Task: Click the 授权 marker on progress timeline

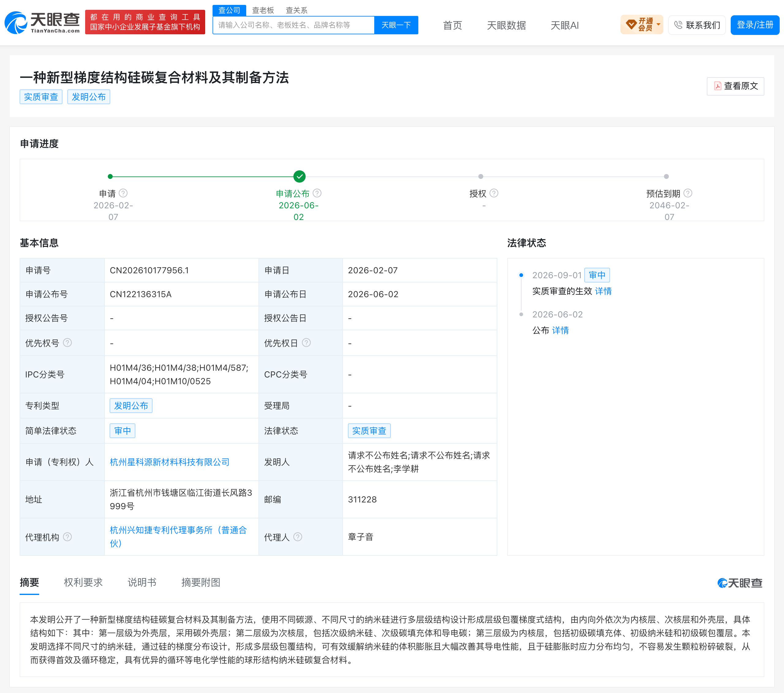Action: (481, 176)
